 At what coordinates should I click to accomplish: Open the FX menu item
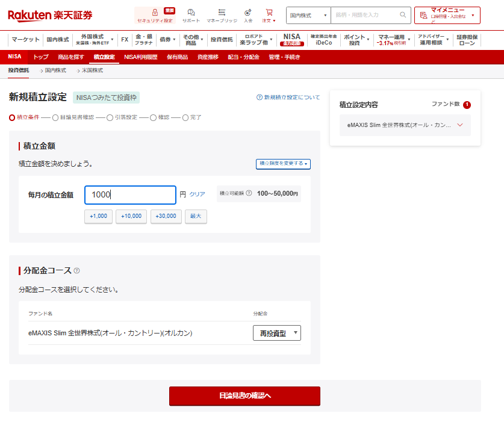click(x=125, y=40)
